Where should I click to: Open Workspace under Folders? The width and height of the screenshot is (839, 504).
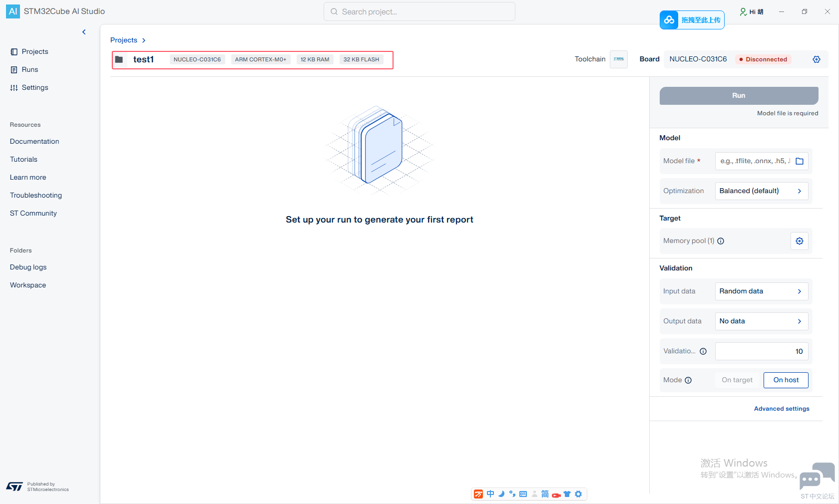(28, 285)
